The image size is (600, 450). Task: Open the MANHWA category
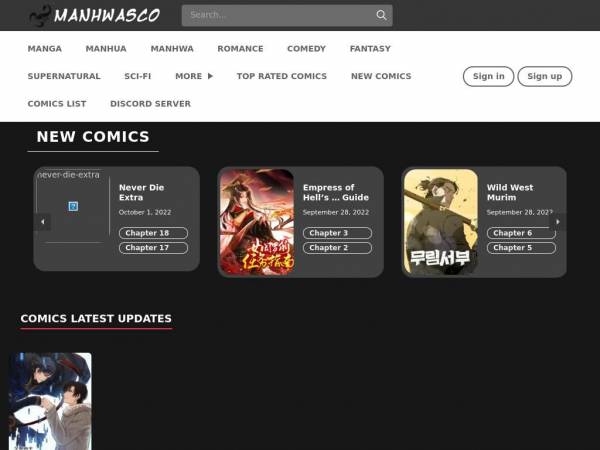coord(172,49)
